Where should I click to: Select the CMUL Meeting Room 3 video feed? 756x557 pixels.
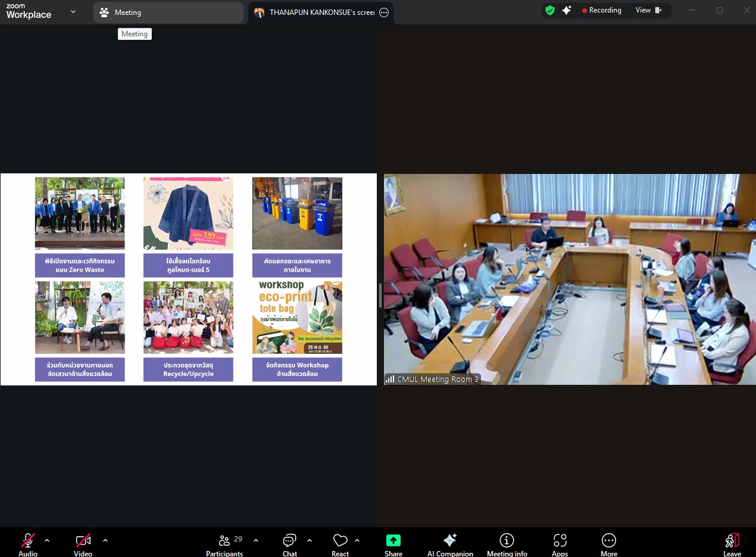[570, 279]
